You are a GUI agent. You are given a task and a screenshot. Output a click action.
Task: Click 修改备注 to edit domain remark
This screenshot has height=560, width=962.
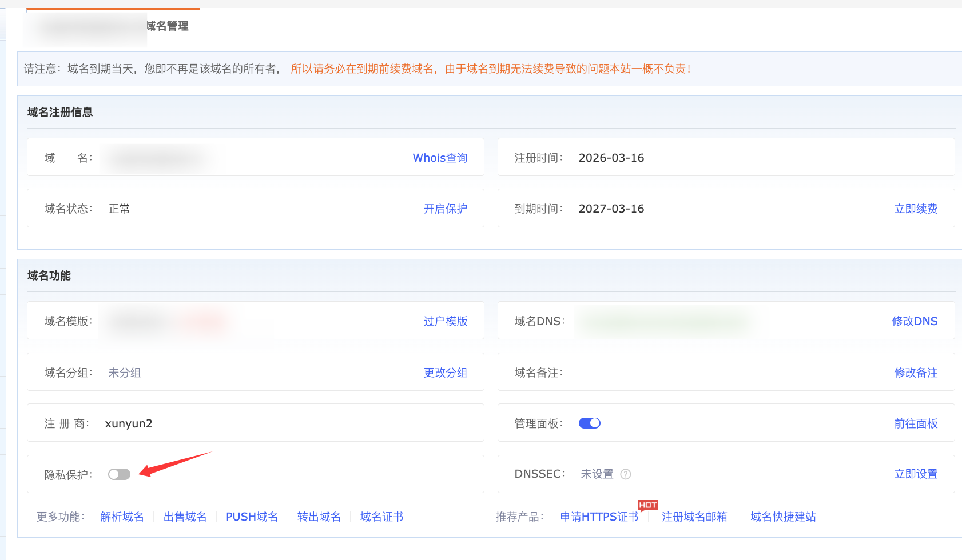coord(916,373)
